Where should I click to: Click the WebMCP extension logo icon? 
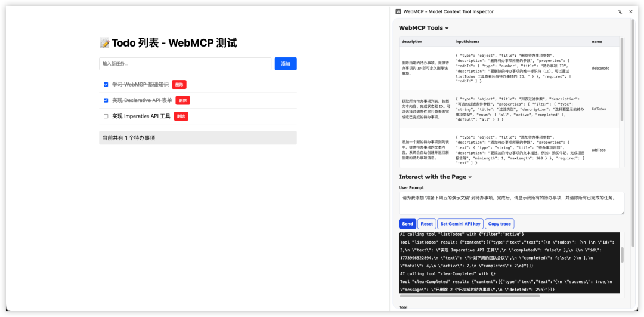(x=398, y=11)
